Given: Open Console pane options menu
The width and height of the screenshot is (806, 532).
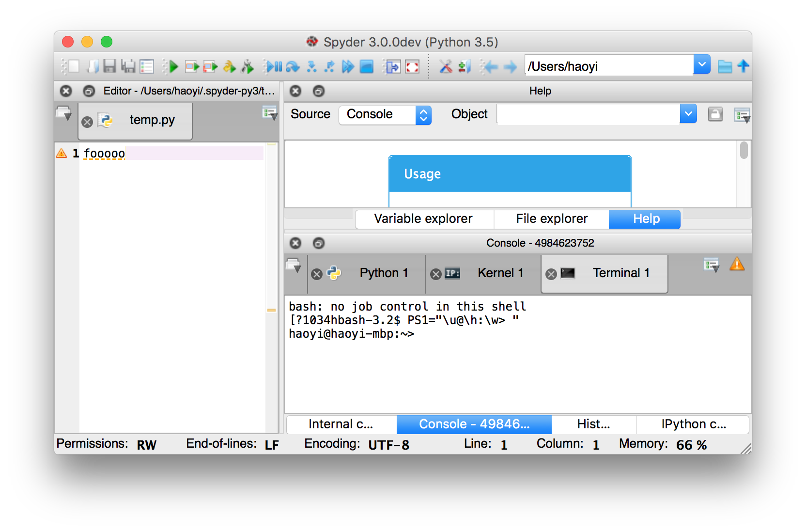Looking at the screenshot, I should (711, 265).
